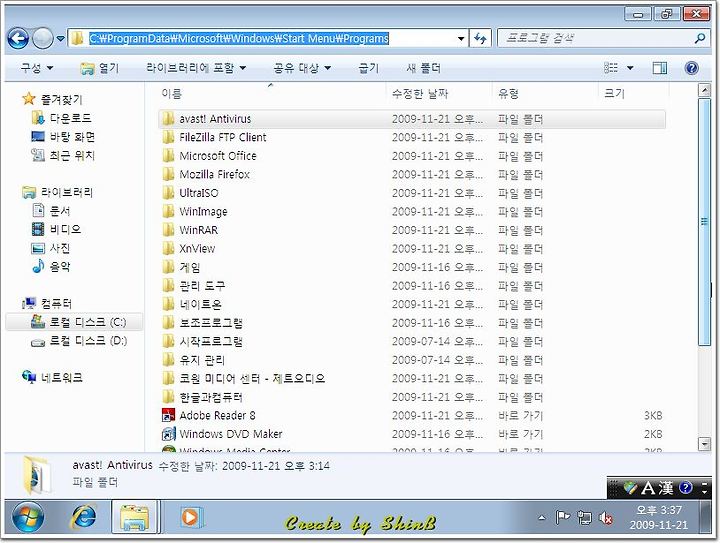Image resolution: width=720 pixels, height=543 pixels.
Task: Click the change view icon
Action: [x=611, y=68]
